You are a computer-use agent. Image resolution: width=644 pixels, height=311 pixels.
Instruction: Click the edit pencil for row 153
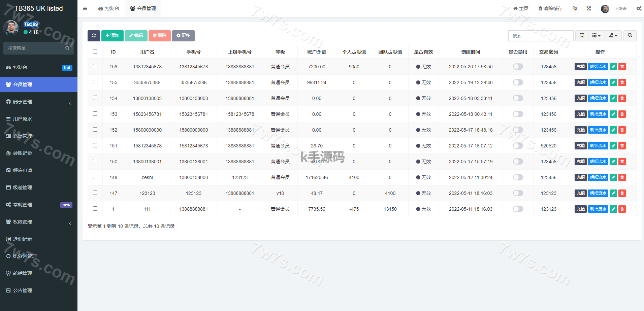[x=613, y=114]
